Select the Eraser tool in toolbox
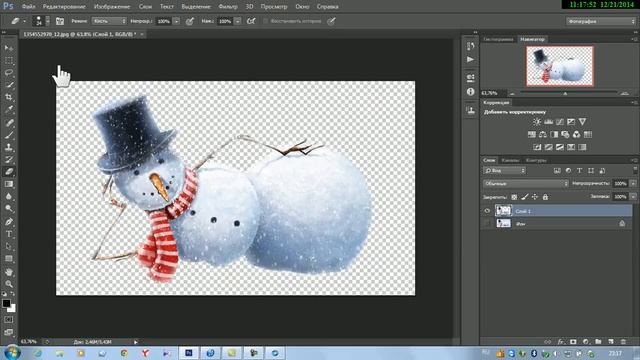 coord(9,171)
